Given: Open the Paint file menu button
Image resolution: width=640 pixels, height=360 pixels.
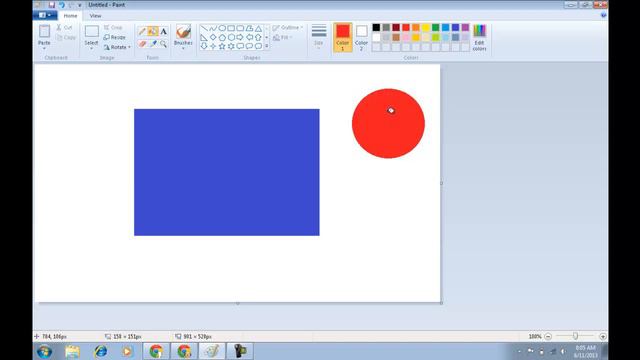Looking at the screenshot, I should pos(45,16).
